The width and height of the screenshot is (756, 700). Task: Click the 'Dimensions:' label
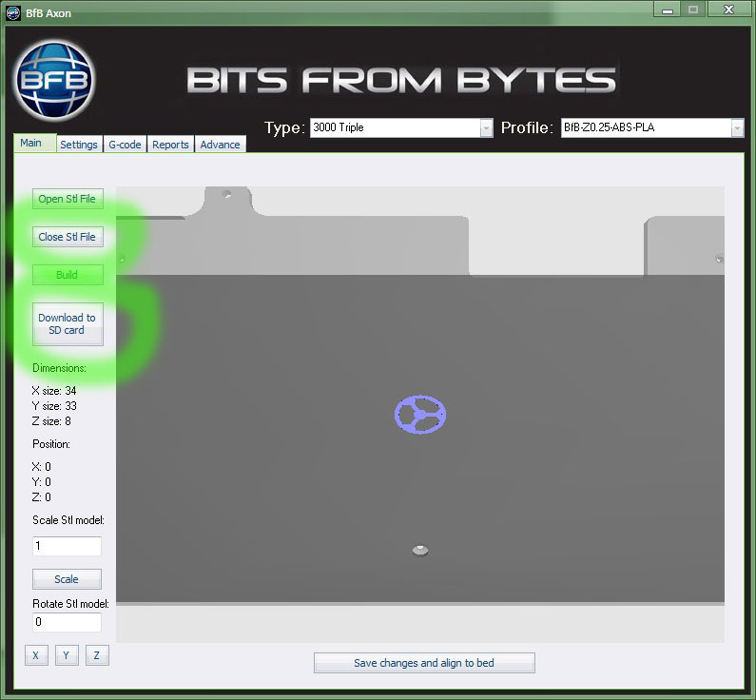click(x=59, y=368)
